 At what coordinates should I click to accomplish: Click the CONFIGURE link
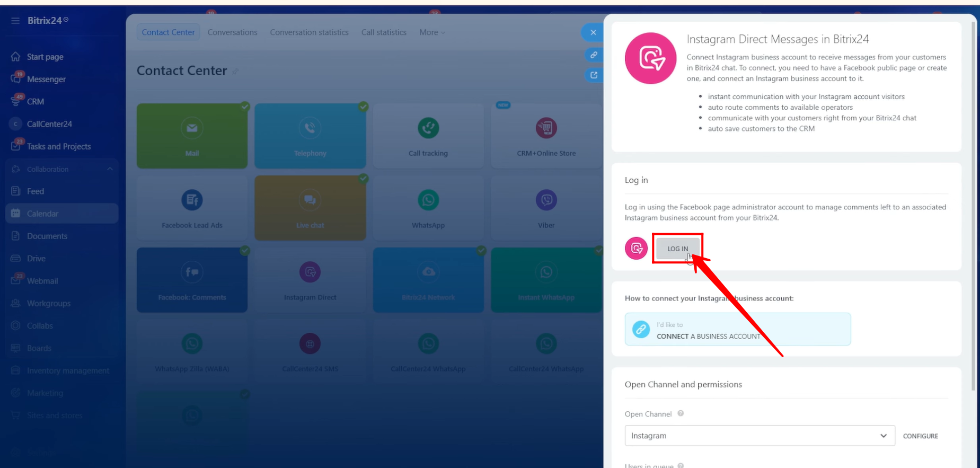coord(920,436)
